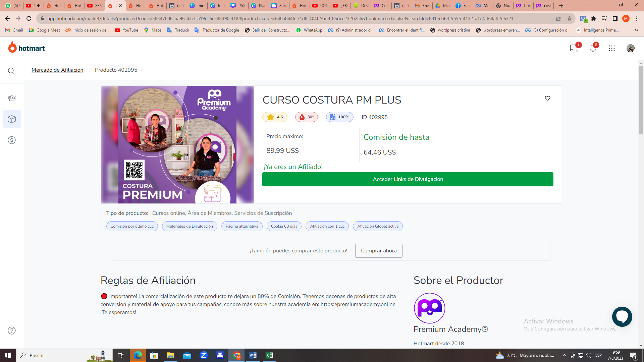
Task: Click the page vertical scrollbar
Action: coord(641,100)
